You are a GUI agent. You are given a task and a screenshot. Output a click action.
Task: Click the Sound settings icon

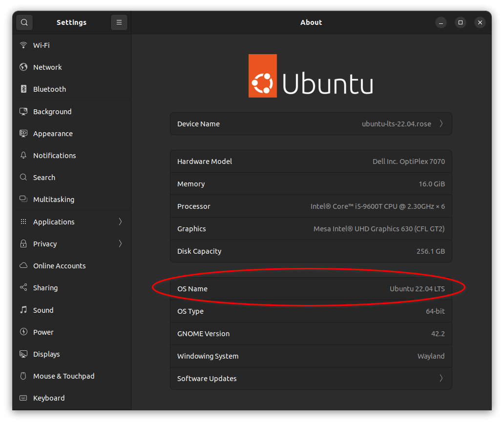point(23,310)
